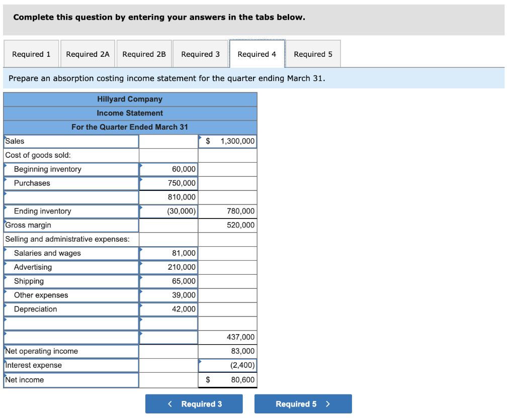Switch to the Required 2A tab
515x420 pixels.
88,54
